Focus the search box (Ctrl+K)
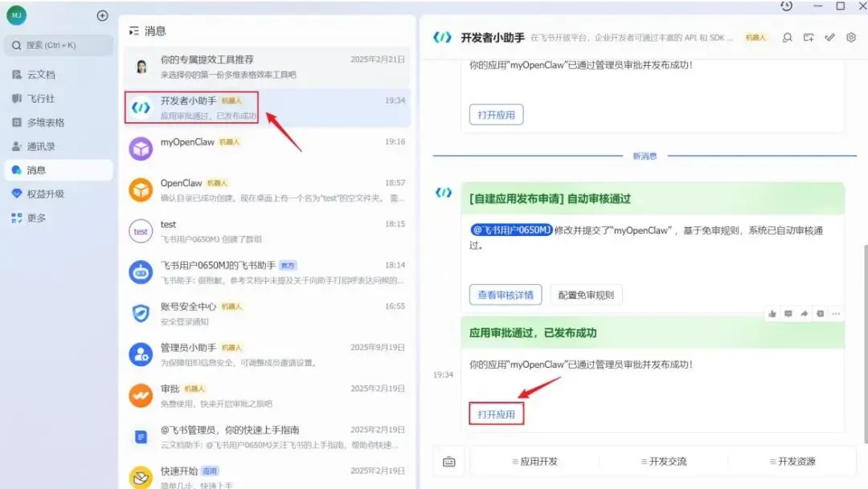This screenshot has height=489, width=868. (59, 45)
